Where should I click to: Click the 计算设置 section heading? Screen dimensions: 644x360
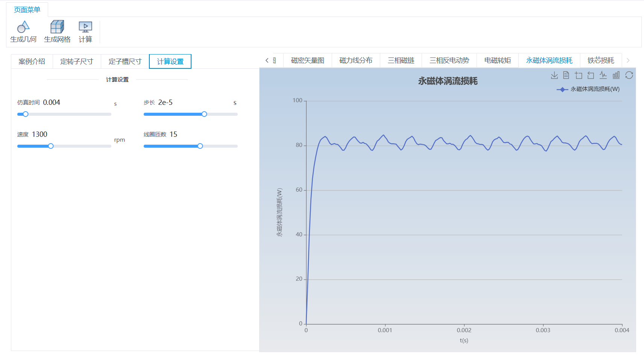click(117, 80)
